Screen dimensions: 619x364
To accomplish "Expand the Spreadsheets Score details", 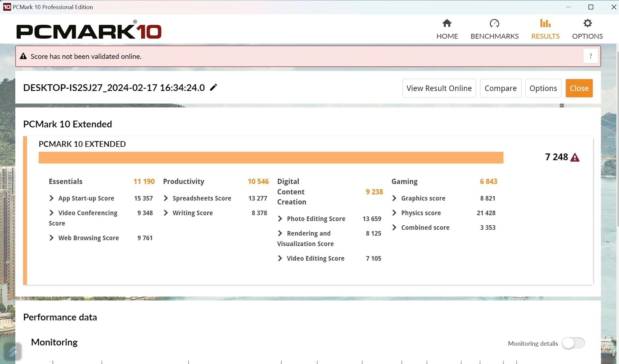I will pyautogui.click(x=166, y=198).
